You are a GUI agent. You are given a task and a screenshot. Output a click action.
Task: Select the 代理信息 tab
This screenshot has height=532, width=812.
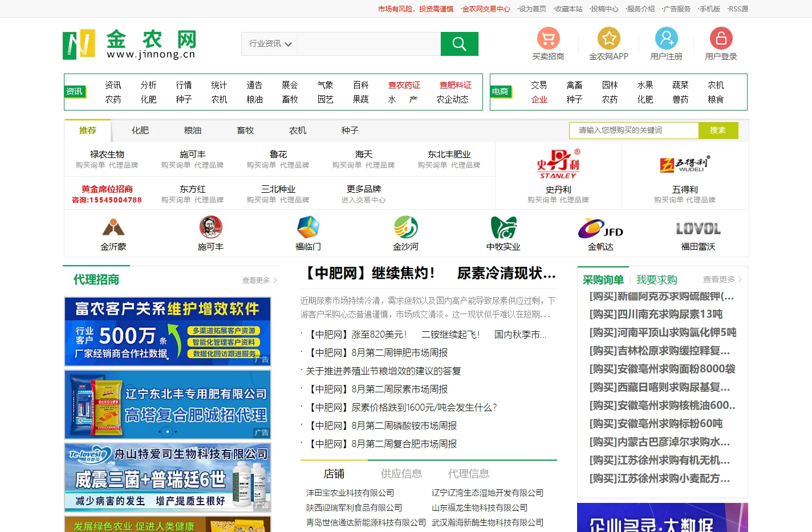click(x=469, y=474)
